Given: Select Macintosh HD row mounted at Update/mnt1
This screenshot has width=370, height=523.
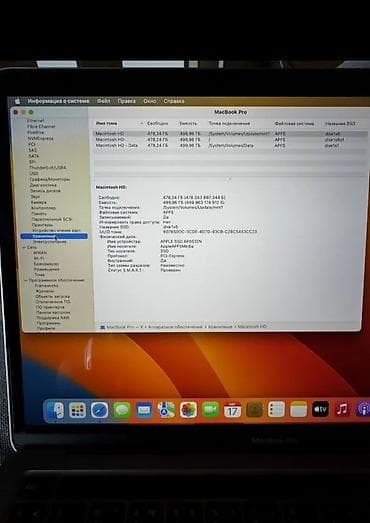Looking at the screenshot, I should pyautogui.click(x=230, y=133).
